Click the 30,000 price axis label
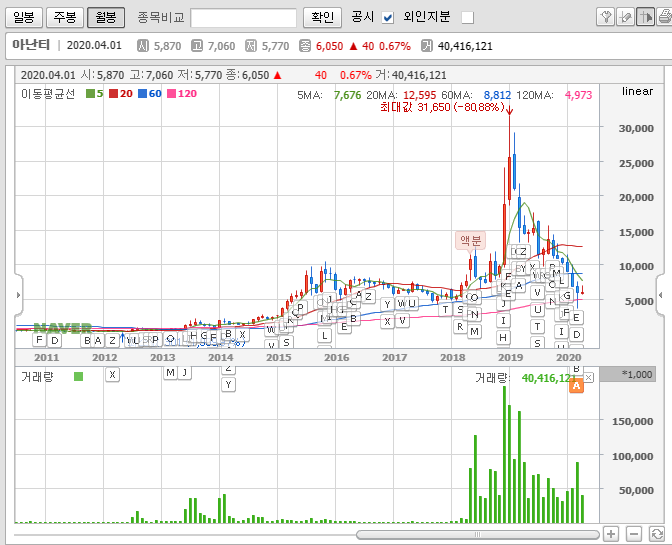Screen dimensions: 672x545 coord(636,129)
